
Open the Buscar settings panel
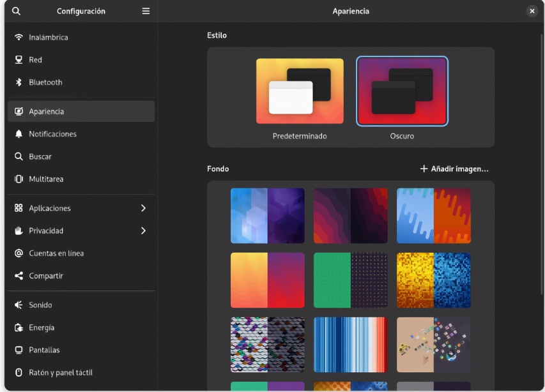click(81, 156)
